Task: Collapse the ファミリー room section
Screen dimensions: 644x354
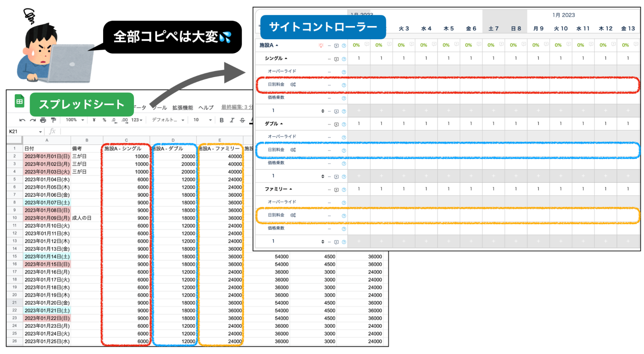Action: coord(291,189)
